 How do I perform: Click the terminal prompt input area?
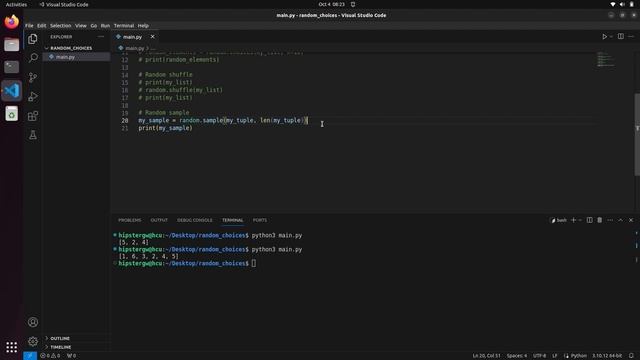click(253, 263)
